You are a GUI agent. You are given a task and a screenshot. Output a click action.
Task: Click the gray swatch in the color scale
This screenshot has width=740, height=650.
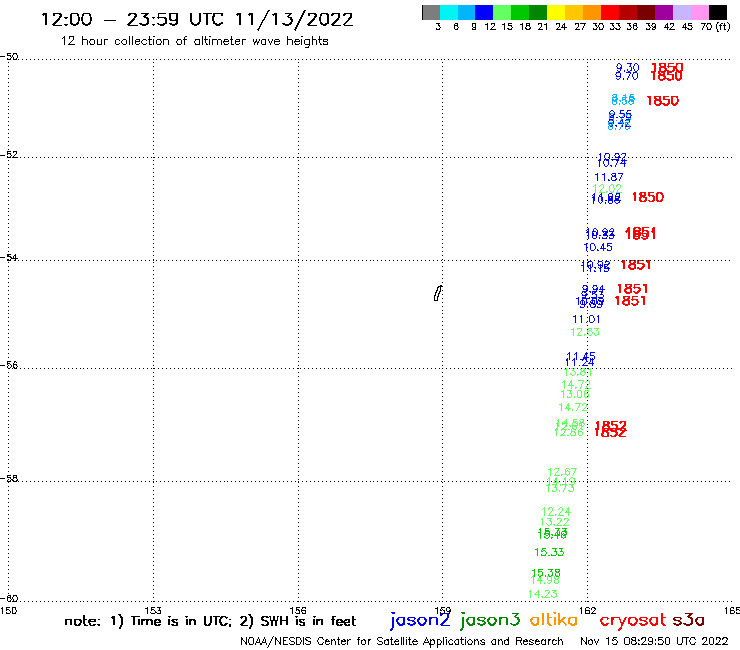tap(431, 12)
